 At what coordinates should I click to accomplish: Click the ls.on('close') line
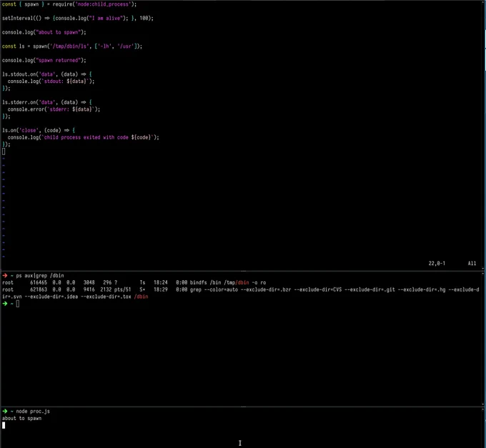pos(39,131)
